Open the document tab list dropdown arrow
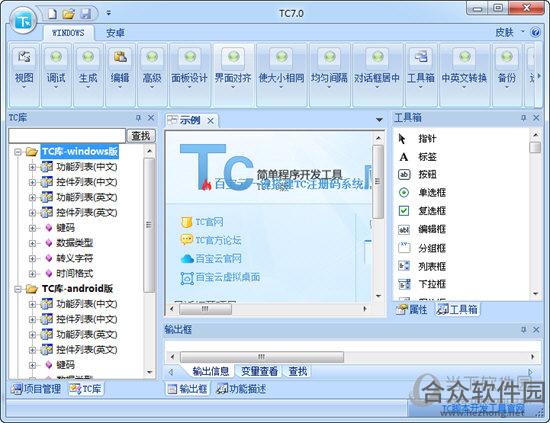The image size is (550, 423). coord(379,120)
